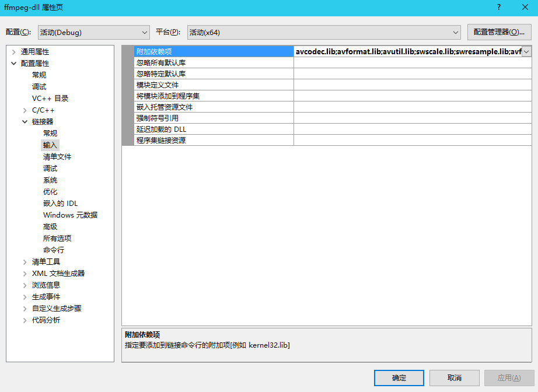Select the 程序集链接资源 property
Image resolution: width=538 pixels, height=392 pixels.
click(214, 140)
